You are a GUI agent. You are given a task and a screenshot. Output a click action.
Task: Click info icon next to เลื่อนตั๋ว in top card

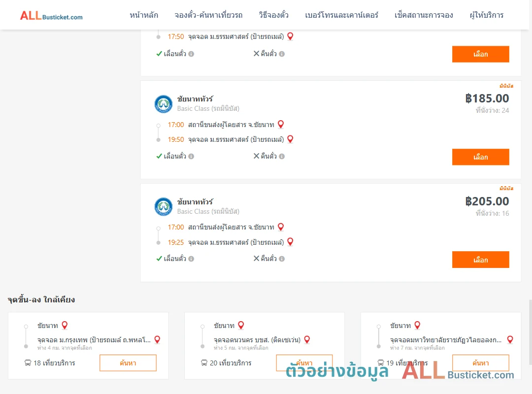191,54
